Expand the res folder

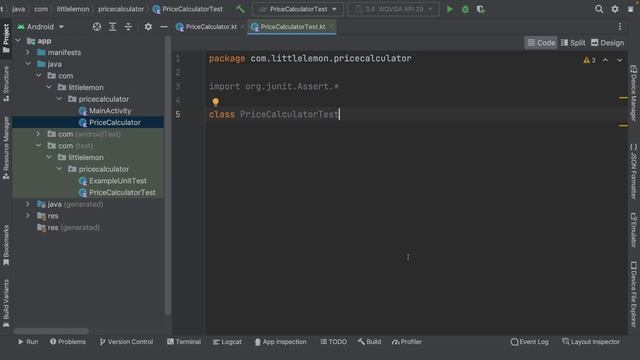(x=28, y=216)
